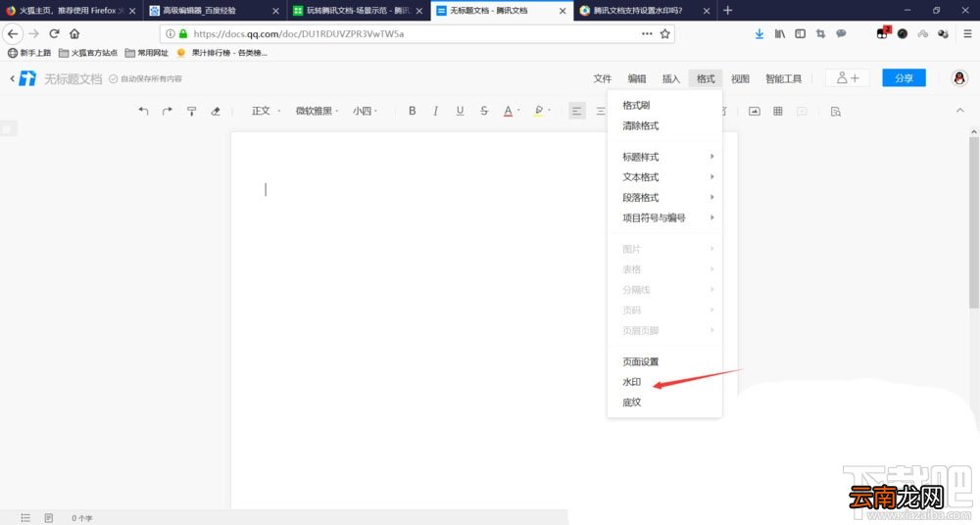Click the undo arrow in the toolbar

pos(143,111)
